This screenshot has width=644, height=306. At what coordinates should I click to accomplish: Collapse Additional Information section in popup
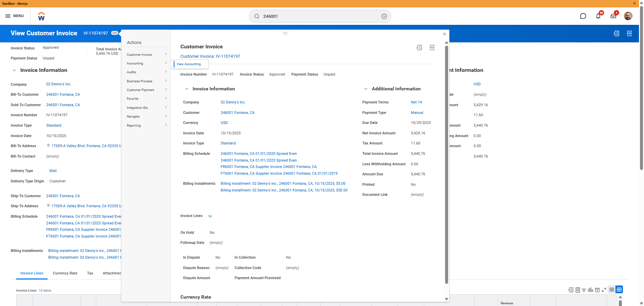point(366,89)
